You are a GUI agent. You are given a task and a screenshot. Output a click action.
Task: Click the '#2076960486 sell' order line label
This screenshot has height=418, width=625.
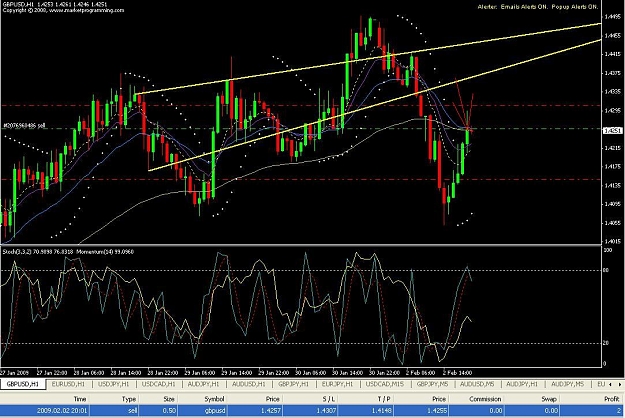(24, 126)
